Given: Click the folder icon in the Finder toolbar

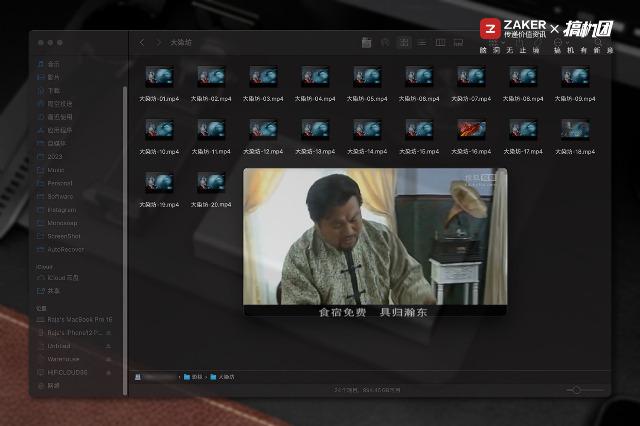Looking at the screenshot, I should coord(366,42).
